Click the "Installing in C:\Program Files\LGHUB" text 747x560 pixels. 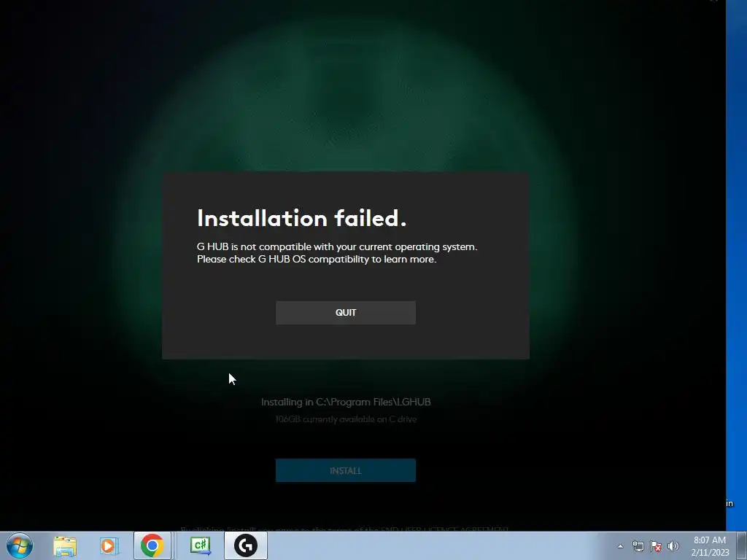click(346, 402)
